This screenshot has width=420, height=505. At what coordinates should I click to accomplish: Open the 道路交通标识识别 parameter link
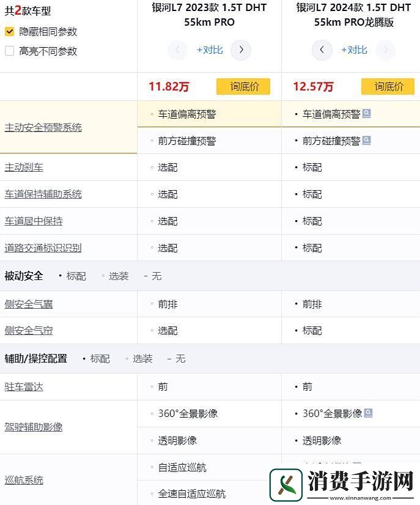pos(43,248)
